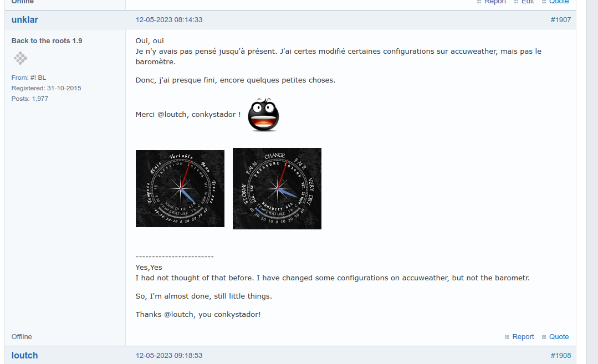Image resolution: width=598 pixels, height=364 pixels.
Task: Report unklar's post #1907
Action: click(x=523, y=337)
